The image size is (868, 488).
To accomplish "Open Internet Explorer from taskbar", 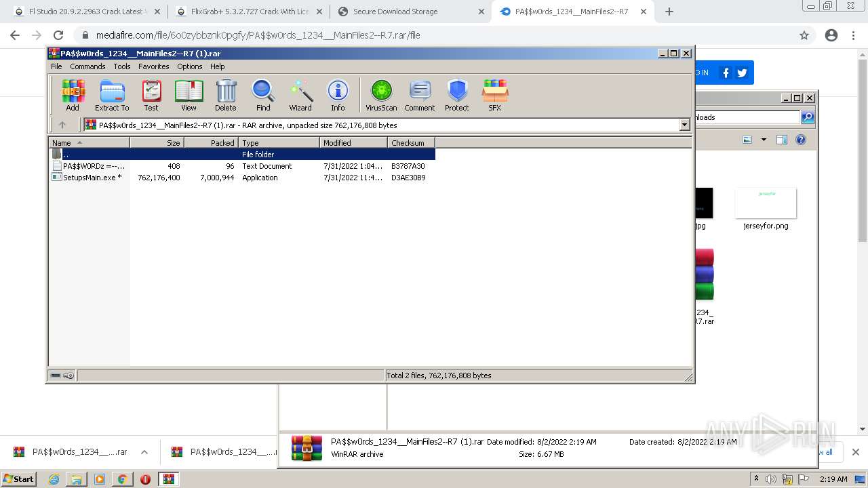I will click(x=54, y=479).
